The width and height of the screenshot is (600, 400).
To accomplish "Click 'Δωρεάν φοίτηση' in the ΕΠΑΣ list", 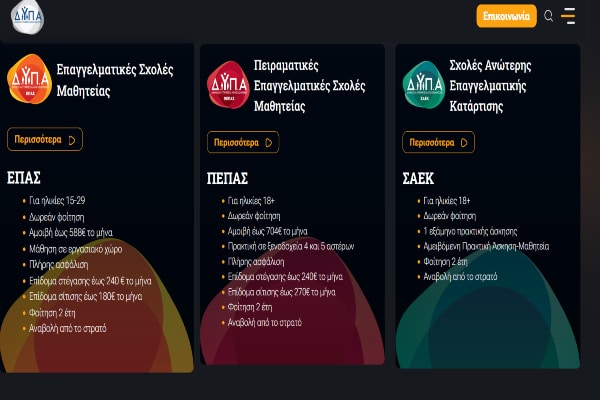I will [x=57, y=217].
